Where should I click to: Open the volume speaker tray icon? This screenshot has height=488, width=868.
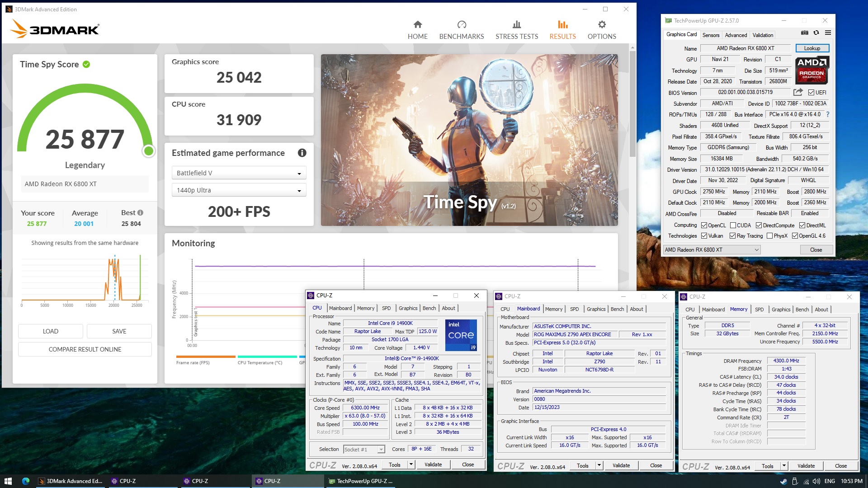click(x=816, y=481)
